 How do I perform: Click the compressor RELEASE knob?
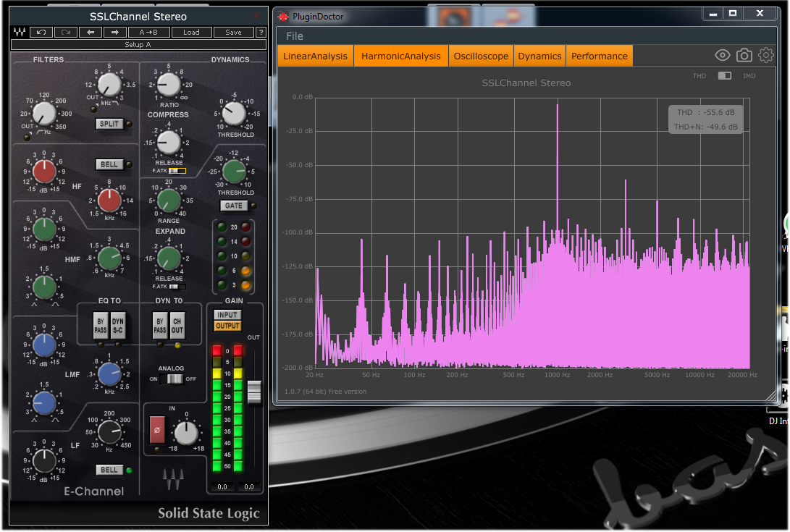pyautogui.click(x=169, y=143)
